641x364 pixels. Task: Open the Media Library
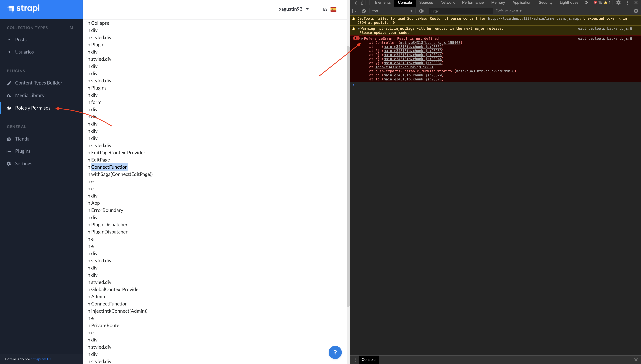30,95
